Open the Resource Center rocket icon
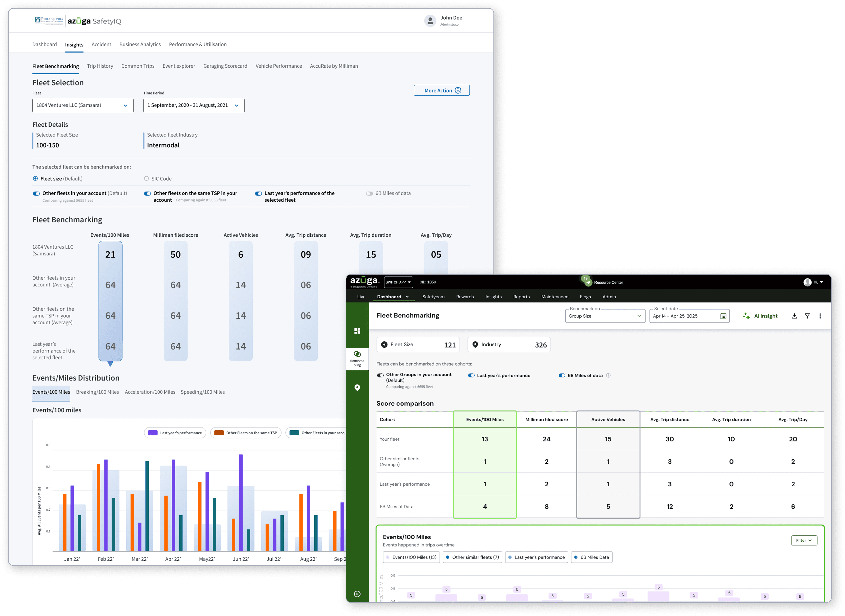845x616 pixels. pyautogui.click(x=588, y=282)
